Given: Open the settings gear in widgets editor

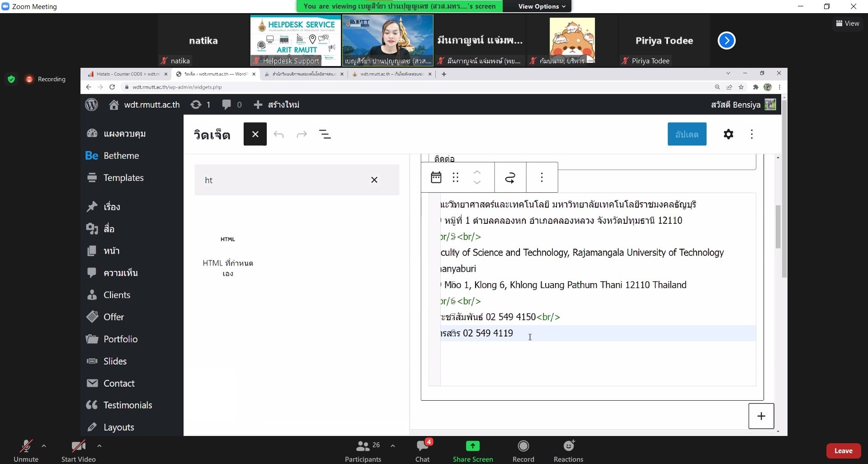Looking at the screenshot, I should (728, 134).
